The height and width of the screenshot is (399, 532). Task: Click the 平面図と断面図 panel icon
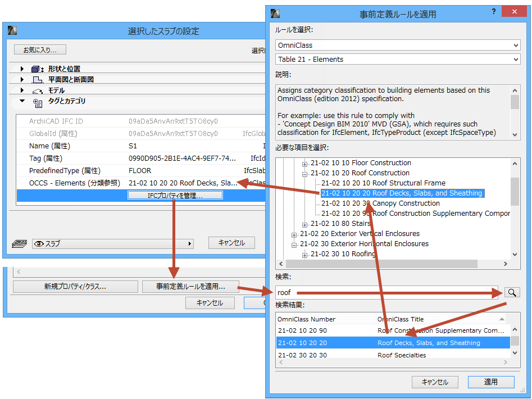tap(37, 80)
